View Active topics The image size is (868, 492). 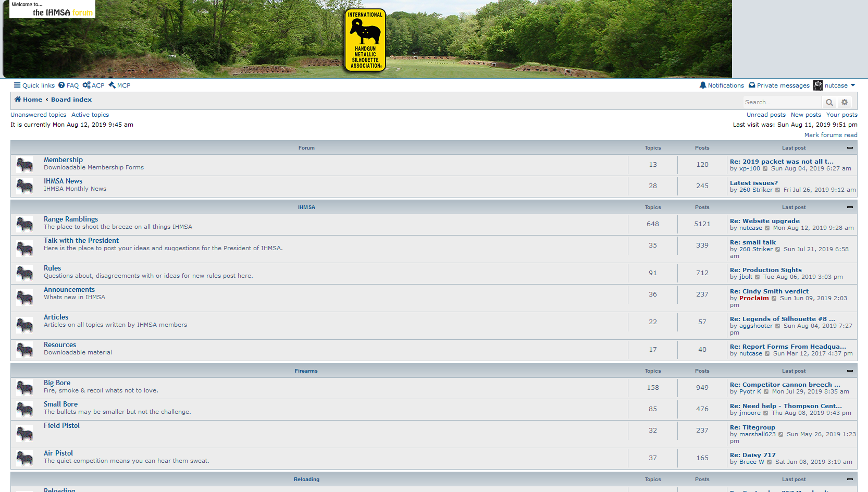point(90,115)
